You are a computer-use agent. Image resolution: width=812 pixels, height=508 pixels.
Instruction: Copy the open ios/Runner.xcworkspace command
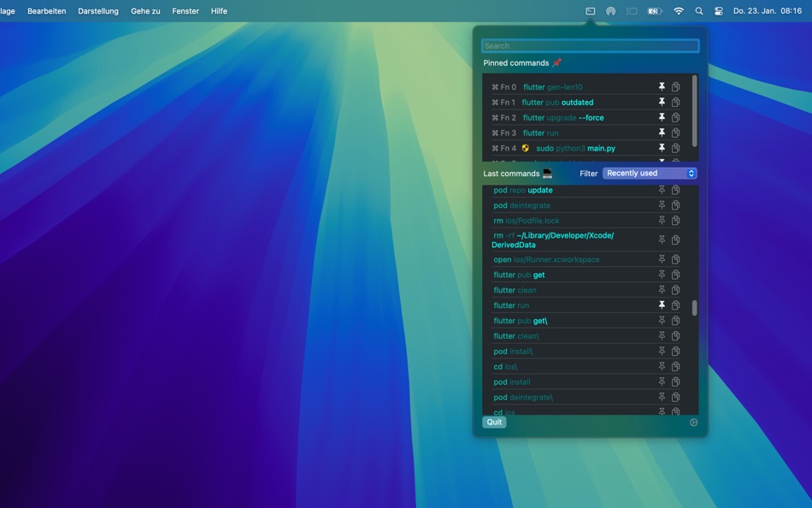point(676,259)
